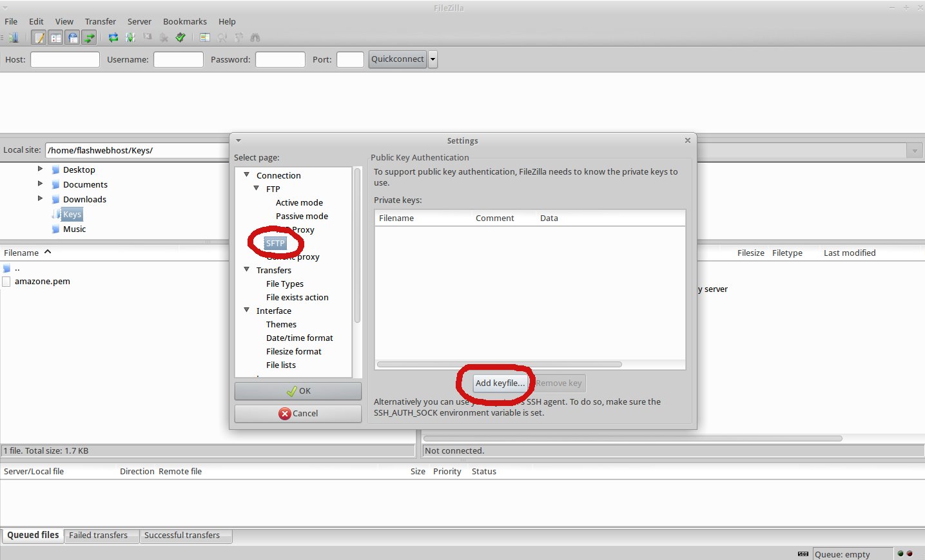Open the remote site path dropdown
This screenshot has height=560, width=925.
pyautogui.click(x=914, y=151)
